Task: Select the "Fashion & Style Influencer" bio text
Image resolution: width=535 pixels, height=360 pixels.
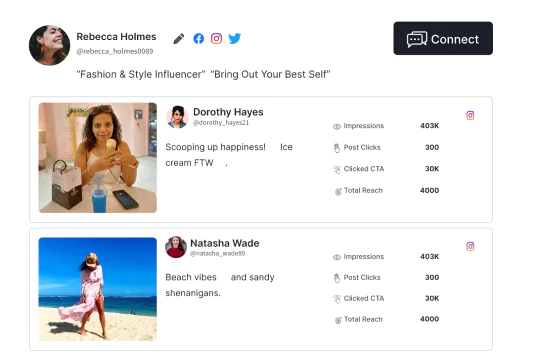Action: click(x=141, y=74)
